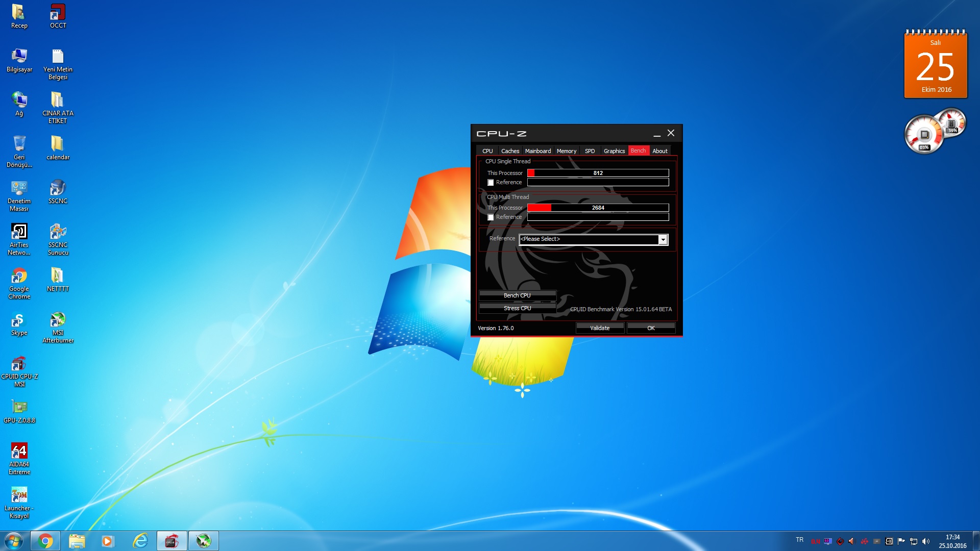Screen dimensions: 980x551
Task: Enable Single Thread Reference checkbox
Action: pyautogui.click(x=491, y=183)
